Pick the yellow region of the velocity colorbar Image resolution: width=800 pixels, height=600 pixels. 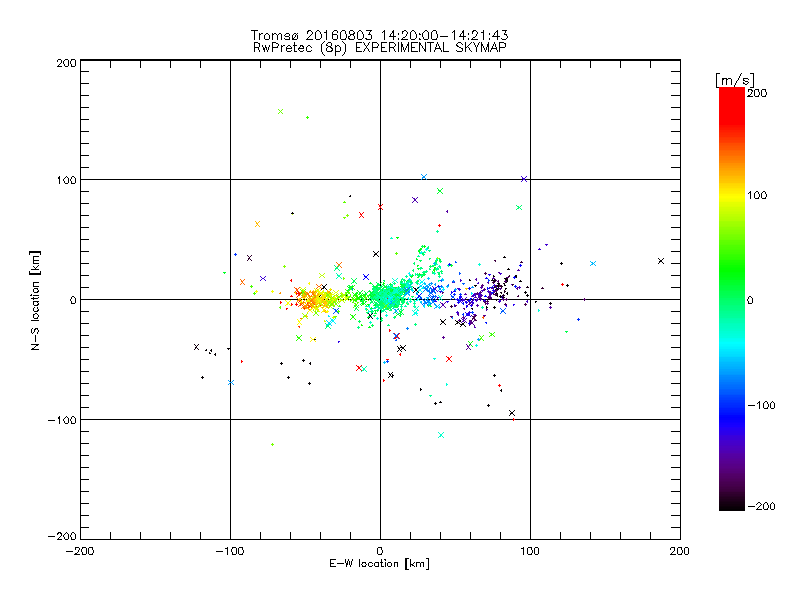[732, 196]
